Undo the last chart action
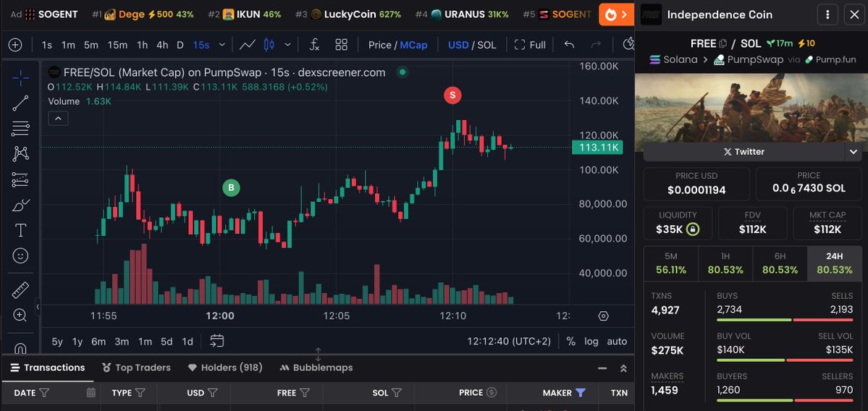This screenshot has height=411, width=868. (x=569, y=45)
